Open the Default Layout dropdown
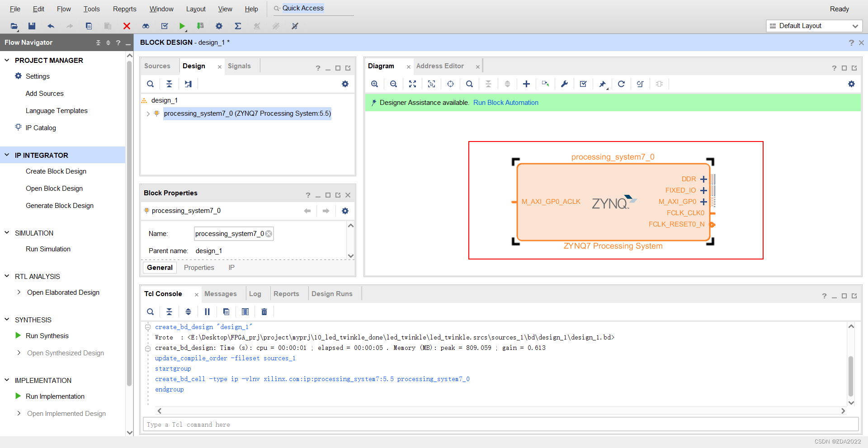The height and width of the screenshot is (448, 868). (x=814, y=26)
